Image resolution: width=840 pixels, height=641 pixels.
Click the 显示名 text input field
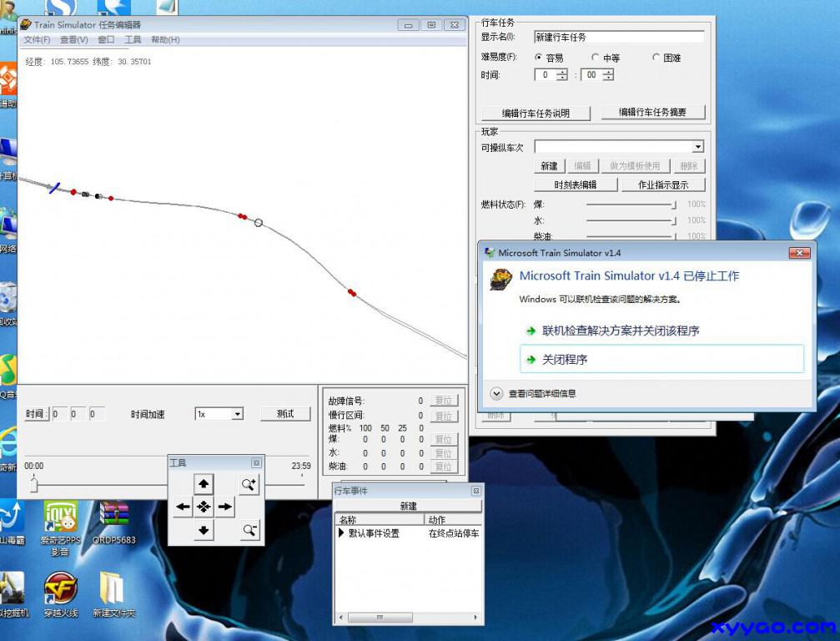(x=618, y=38)
